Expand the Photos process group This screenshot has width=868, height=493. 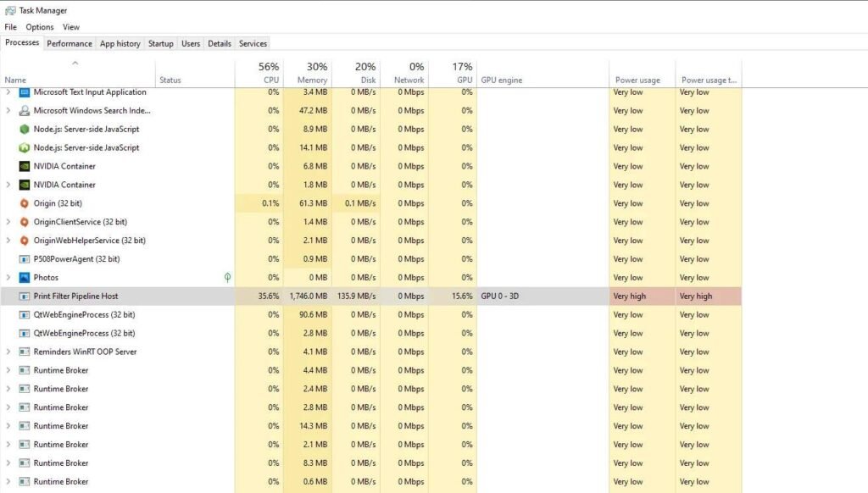pos(8,277)
